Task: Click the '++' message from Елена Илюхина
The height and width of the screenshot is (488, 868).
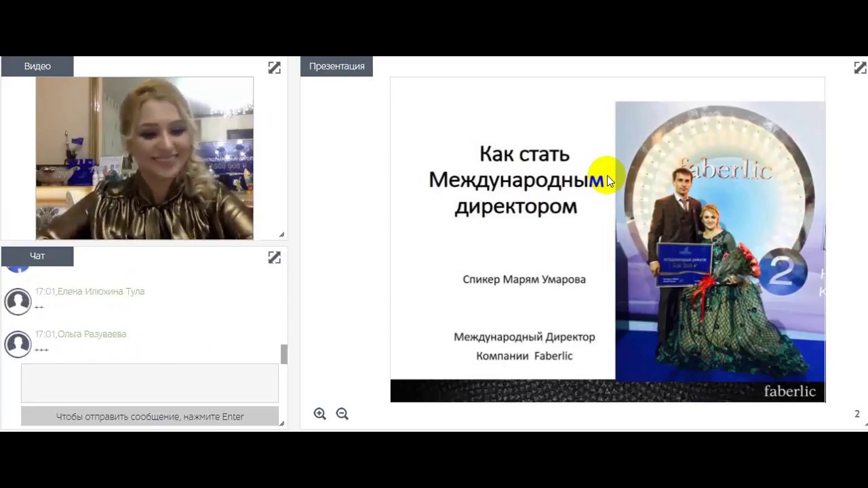Action: pos(39,308)
